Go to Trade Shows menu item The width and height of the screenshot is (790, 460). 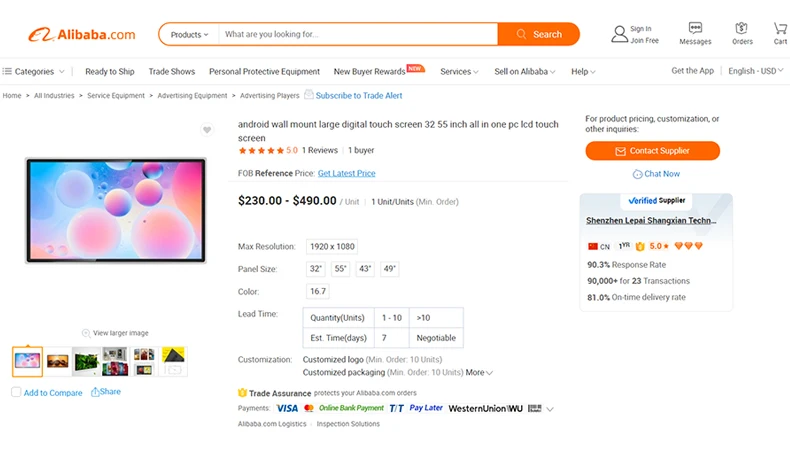click(172, 72)
